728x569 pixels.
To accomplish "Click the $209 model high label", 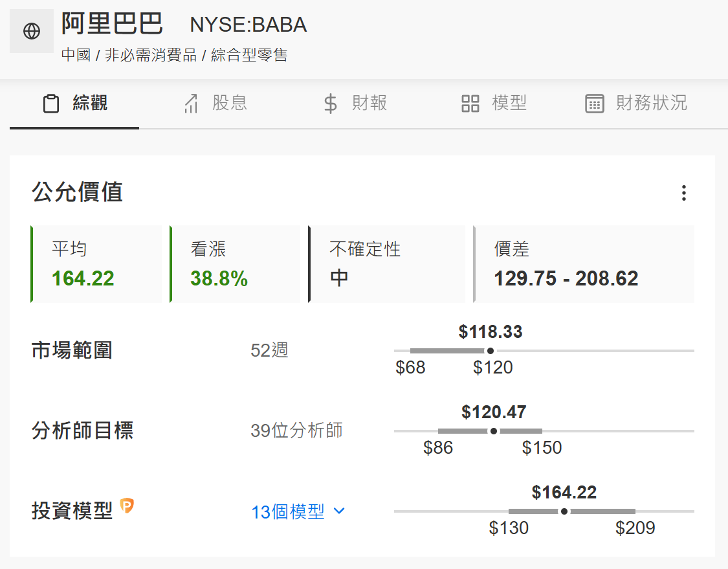I will pyautogui.click(x=635, y=528).
